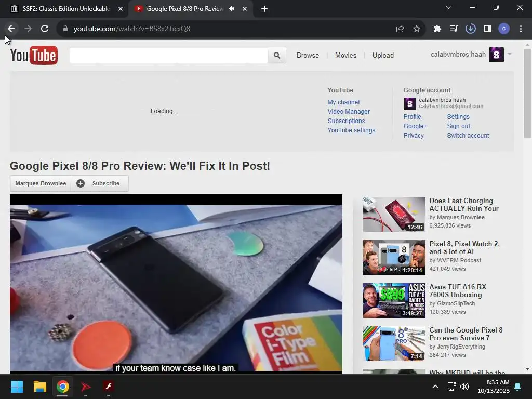Viewport: 532px width, 399px height.
Task: Close the Google Pixel Review tab
Action: click(x=245, y=9)
